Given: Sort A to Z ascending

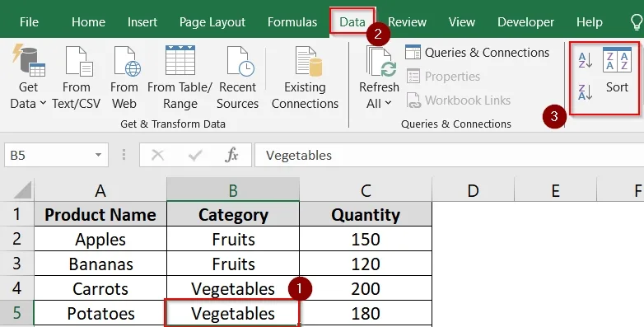Looking at the screenshot, I should pyautogui.click(x=585, y=60).
